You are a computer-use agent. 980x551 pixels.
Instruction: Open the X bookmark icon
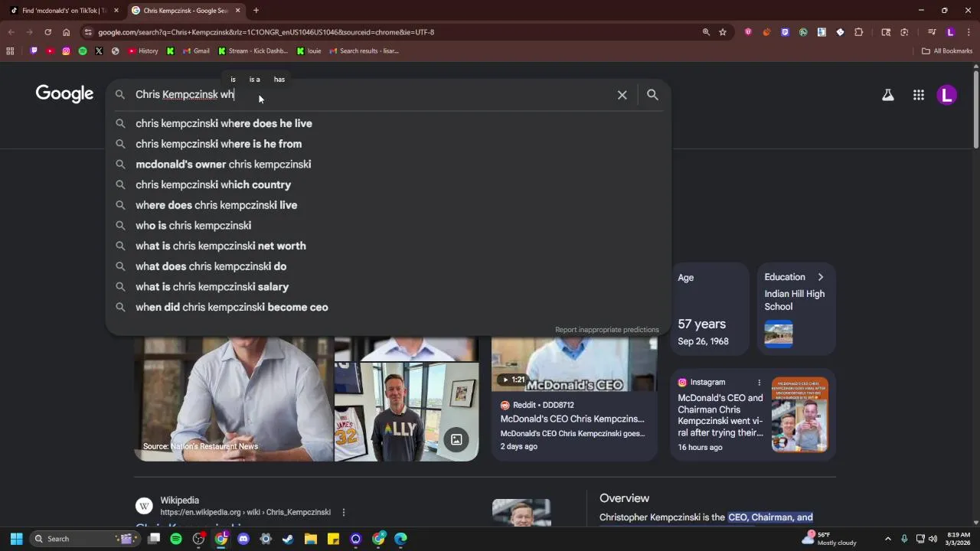[x=99, y=51]
